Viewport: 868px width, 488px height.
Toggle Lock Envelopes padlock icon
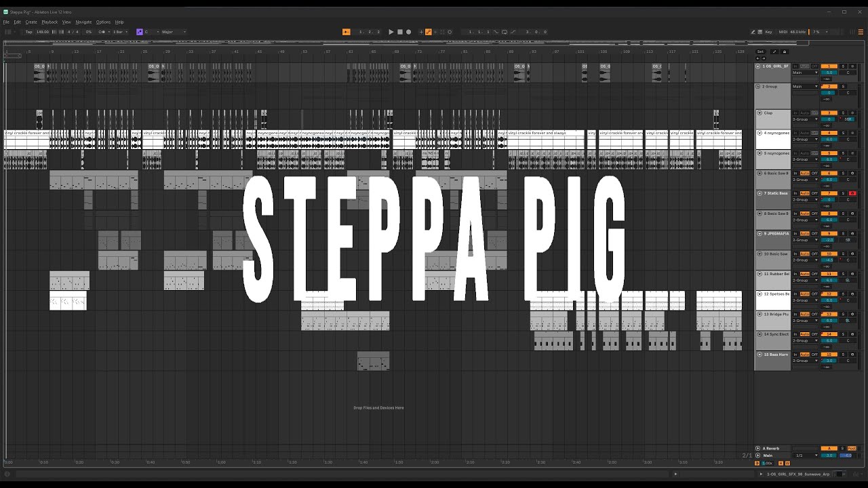point(785,52)
